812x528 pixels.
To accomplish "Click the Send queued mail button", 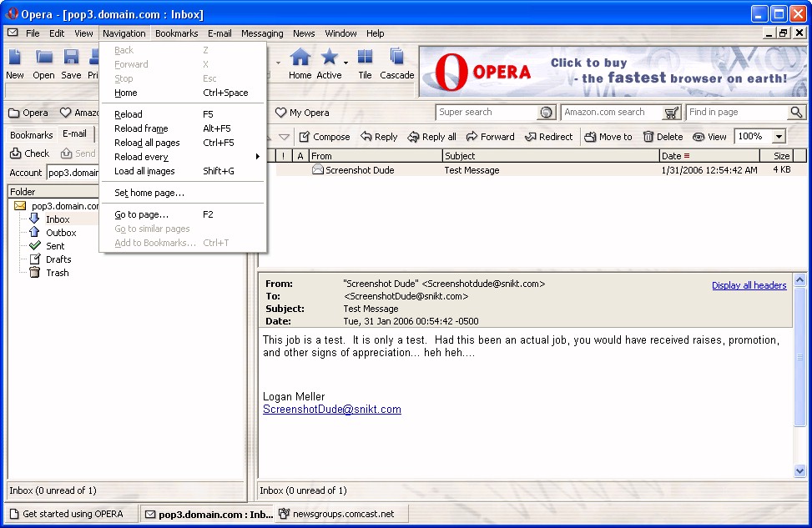I will pyautogui.click(x=78, y=153).
